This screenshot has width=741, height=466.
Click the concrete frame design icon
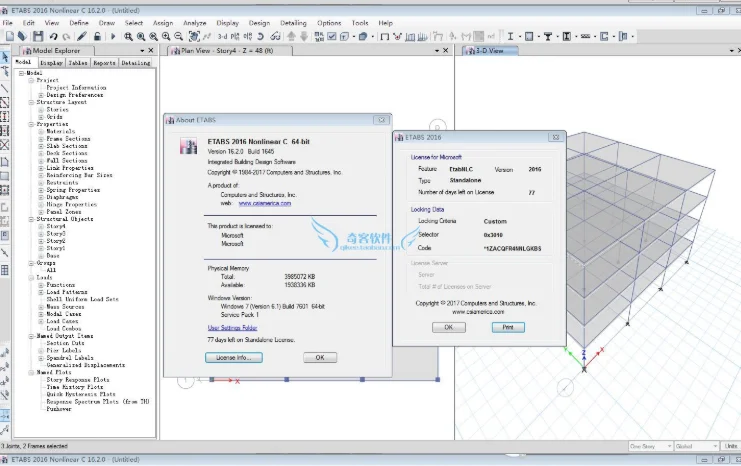[x=529, y=36]
